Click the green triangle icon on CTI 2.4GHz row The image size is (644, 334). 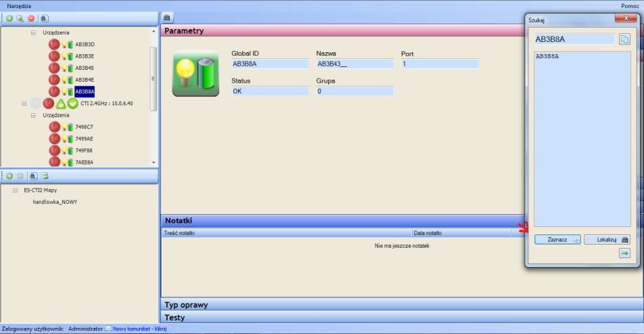(61, 103)
